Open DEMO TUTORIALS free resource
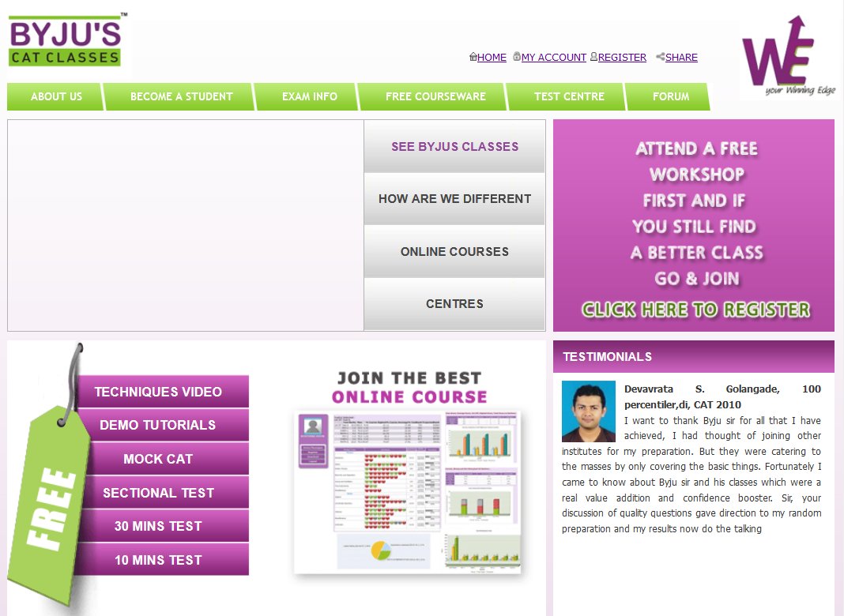Image resolution: width=844 pixels, height=616 pixels. [x=164, y=425]
